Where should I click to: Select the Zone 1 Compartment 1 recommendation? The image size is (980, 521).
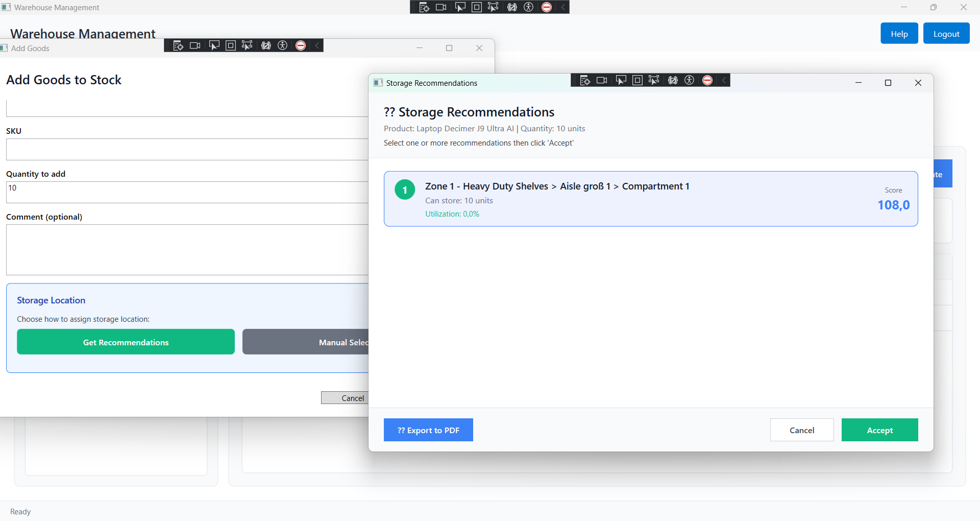coord(650,199)
